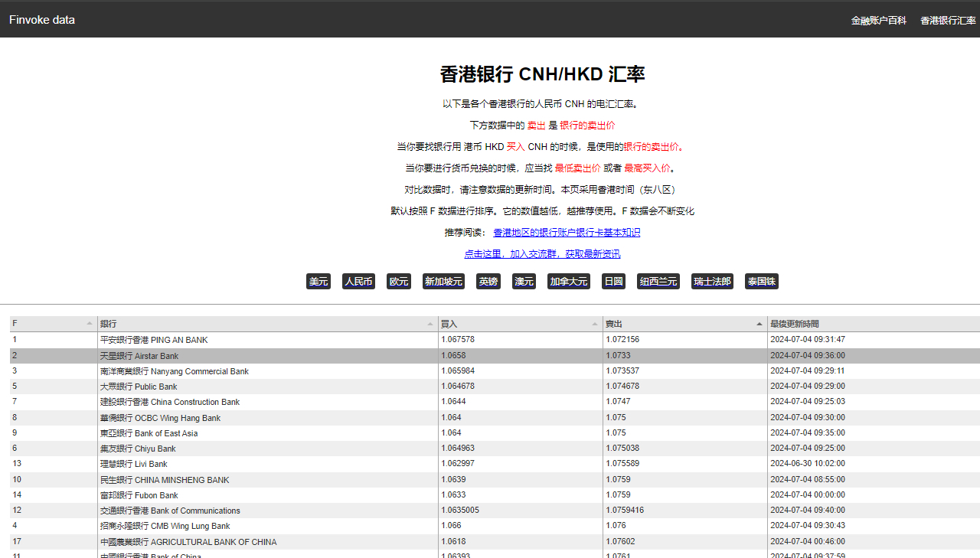The width and height of the screenshot is (980, 558).
Task: Click the buy rate 1.065984
Action: click(458, 370)
